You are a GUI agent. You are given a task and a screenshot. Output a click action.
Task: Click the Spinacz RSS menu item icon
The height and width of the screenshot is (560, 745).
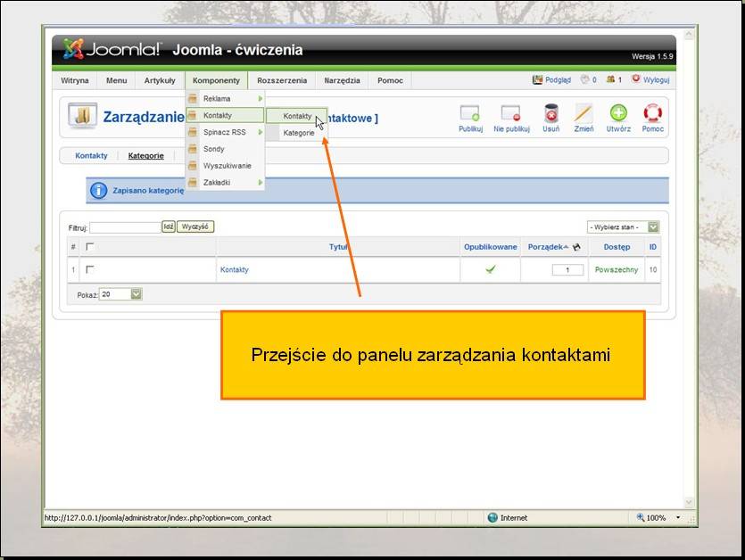click(193, 132)
